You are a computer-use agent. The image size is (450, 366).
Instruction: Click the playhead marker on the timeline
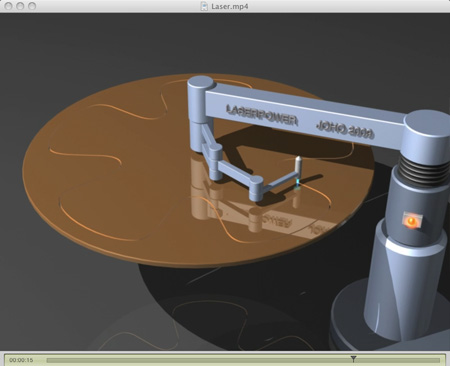pos(353,359)
